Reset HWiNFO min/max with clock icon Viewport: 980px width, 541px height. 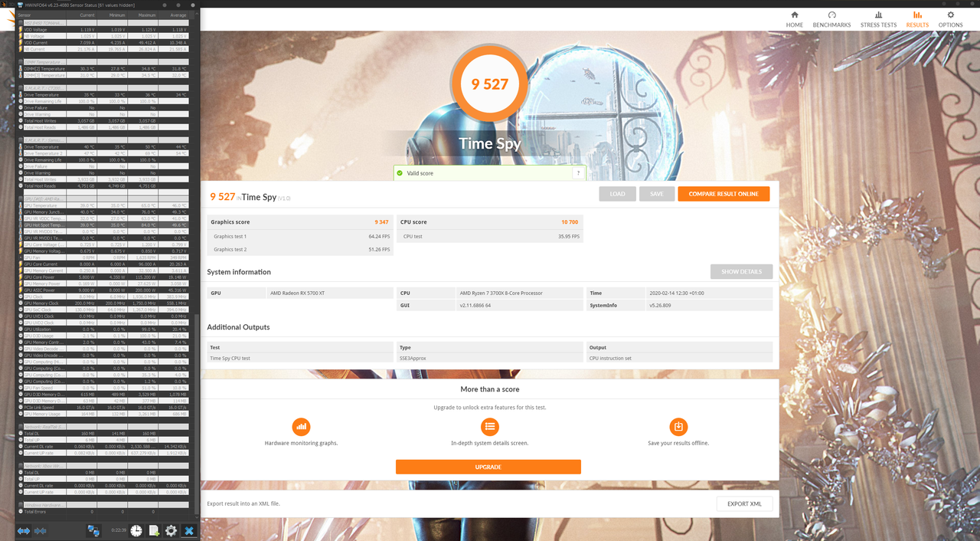[136, 530]
